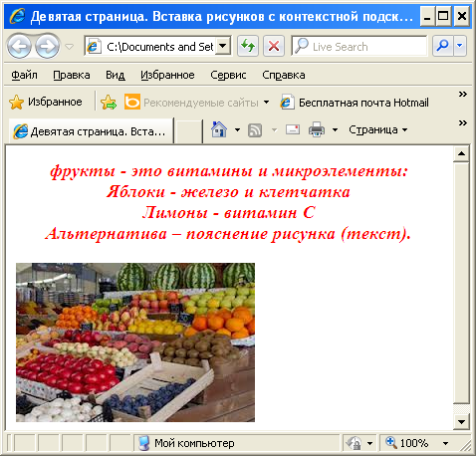The height and width of the screenshot is (456, 476).
Task: Expand the address bar dropdown arrow
Action: coord(223,46)
